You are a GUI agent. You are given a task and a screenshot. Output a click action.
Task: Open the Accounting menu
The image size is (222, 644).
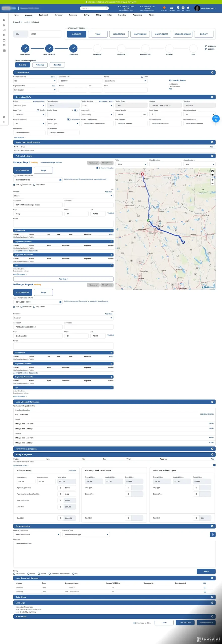coord(137,15)
